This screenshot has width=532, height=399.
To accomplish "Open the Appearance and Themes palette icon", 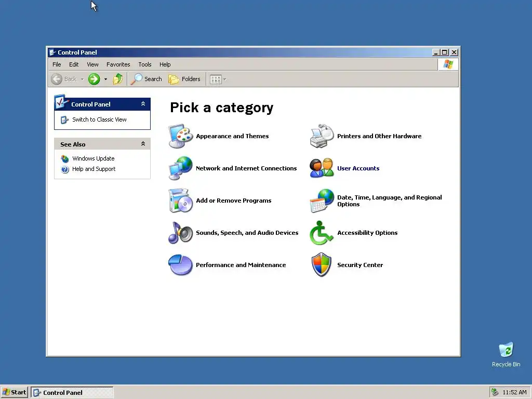I will tap(180, 136).
